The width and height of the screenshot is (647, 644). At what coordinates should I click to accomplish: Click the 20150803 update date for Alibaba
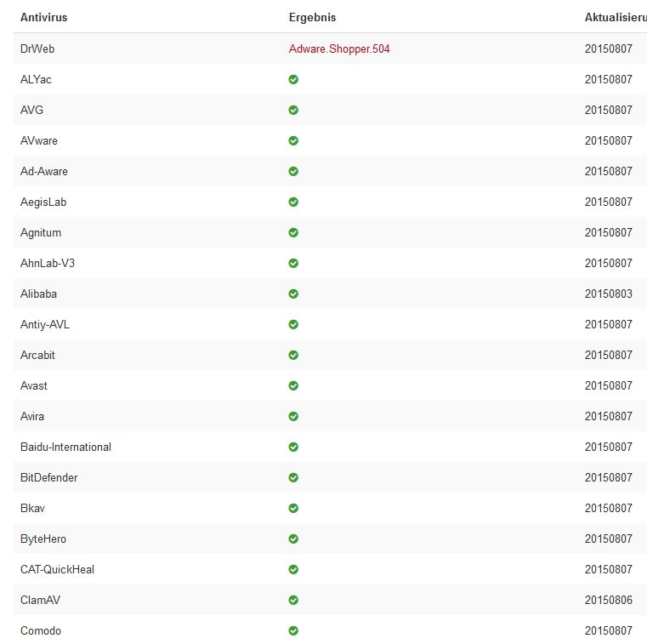coord(609,294)
